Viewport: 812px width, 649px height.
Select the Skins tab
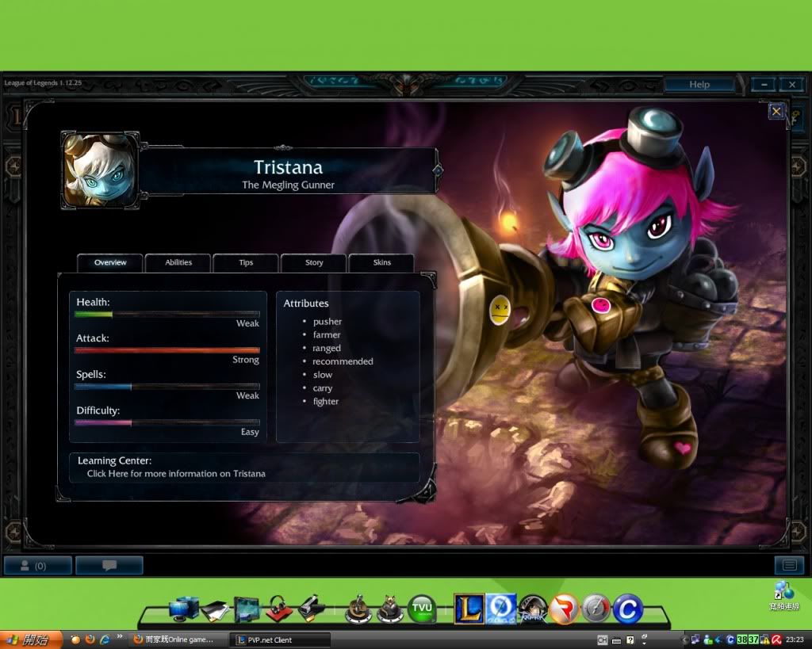coord(381,262)
